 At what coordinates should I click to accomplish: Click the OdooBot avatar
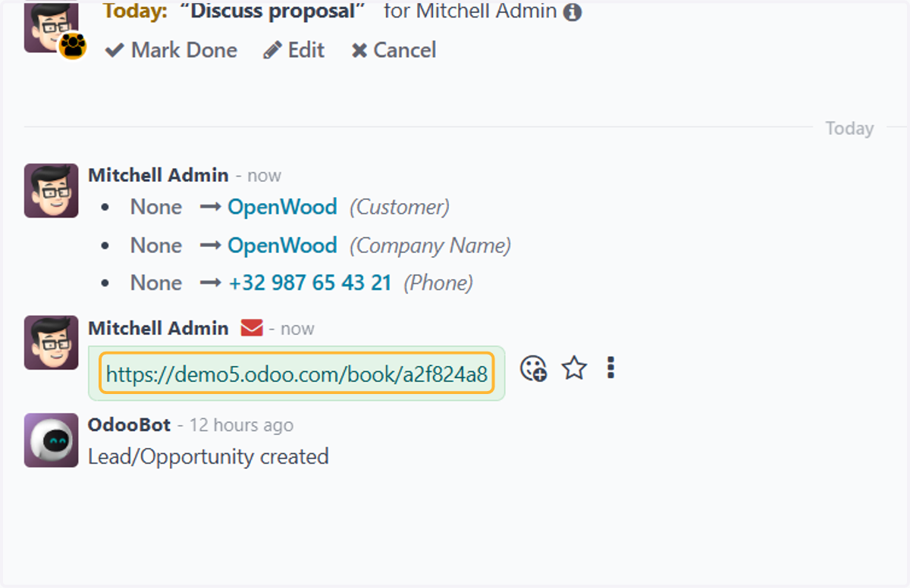(51, 439)
